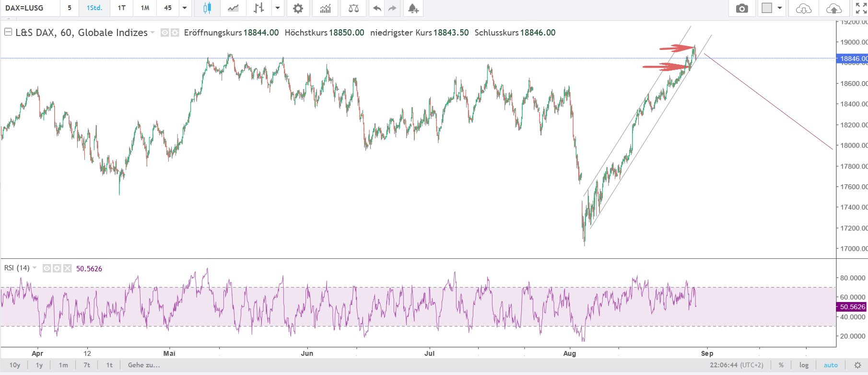Set chart range to 10y
This screenshot has height=375, width=868.
[x=15, y=365]
